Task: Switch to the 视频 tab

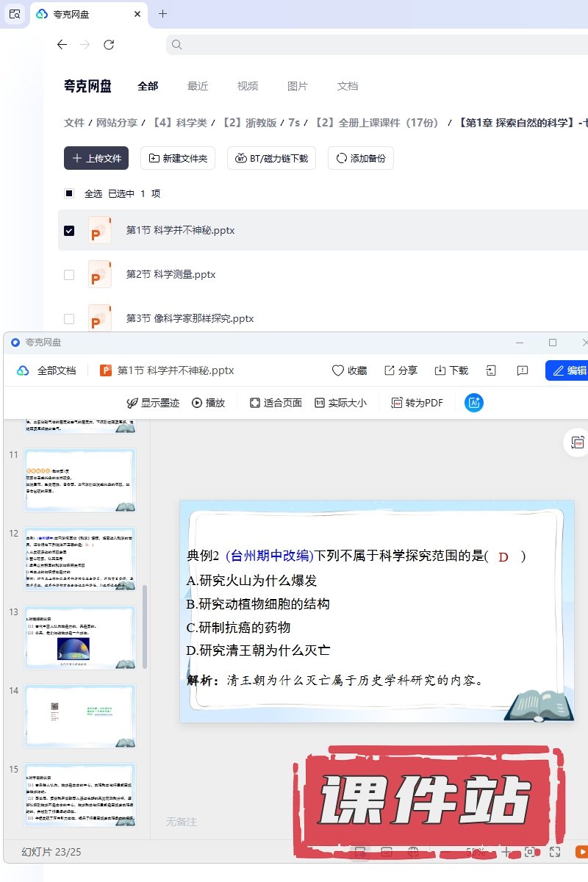Action: point(247,86)
